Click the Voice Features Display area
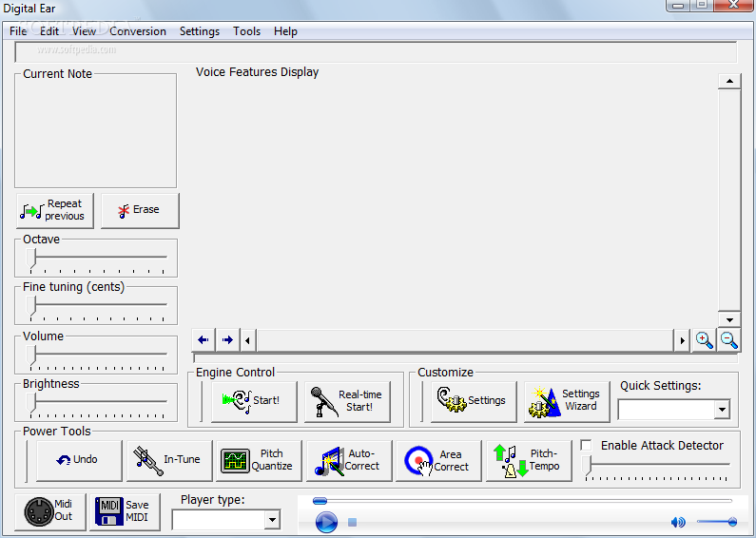This screenshot has width=756, height=538. (x=454, y=202)
